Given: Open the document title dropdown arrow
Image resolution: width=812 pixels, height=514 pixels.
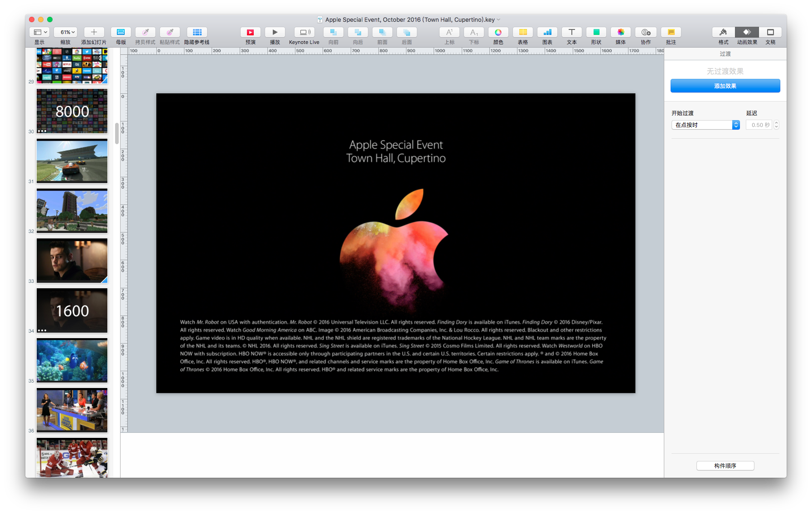Looking at the screenshot, I should 499,19.
